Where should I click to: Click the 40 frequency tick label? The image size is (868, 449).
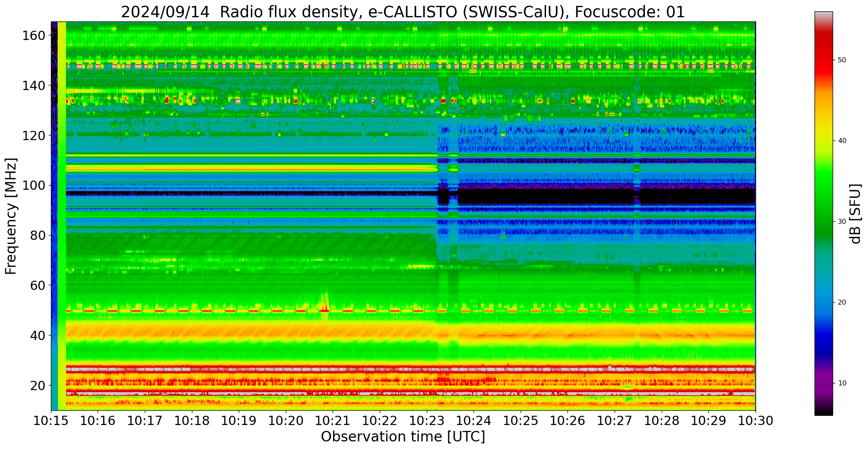(x=37, y=335)
